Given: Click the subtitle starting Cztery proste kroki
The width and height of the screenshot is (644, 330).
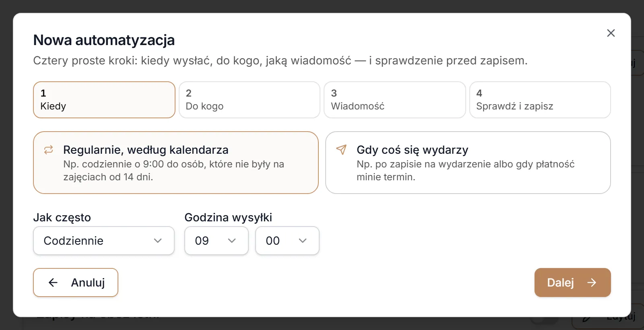Looking at the screenshot, I should coord(280,60).
